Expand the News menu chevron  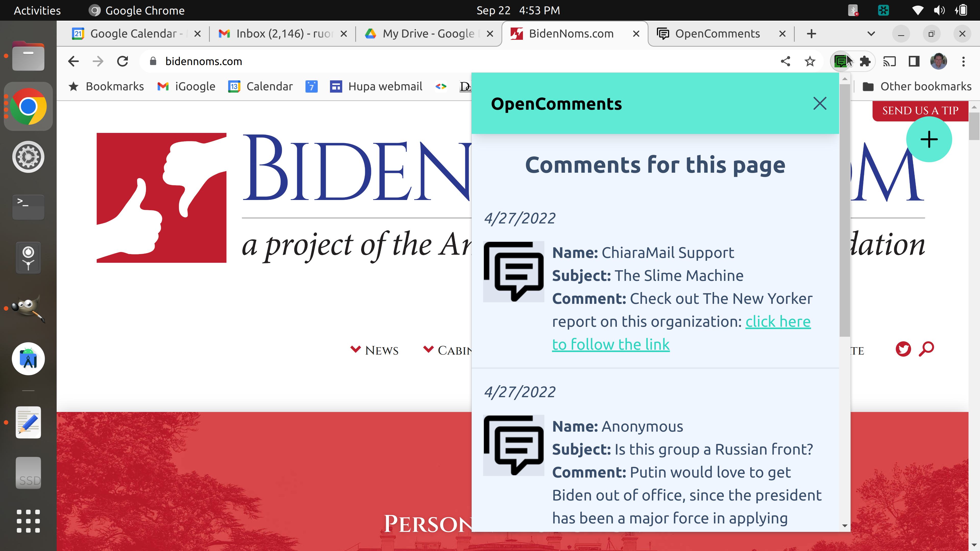pos(355,349)
